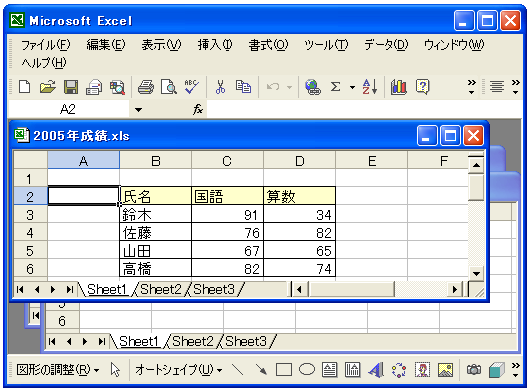Image resolution: width=531 pixels, height=391 pixels.
Task: Select Sheet2 tab in the background workbook
Action: (193, 341)
